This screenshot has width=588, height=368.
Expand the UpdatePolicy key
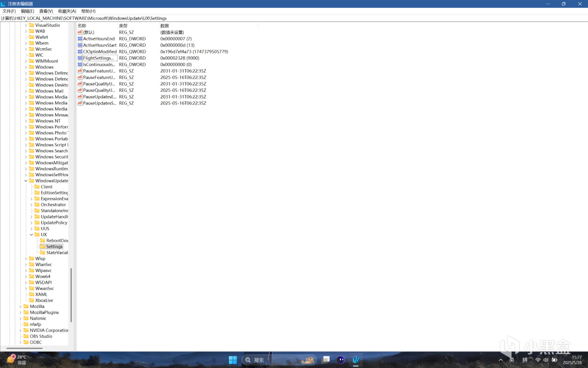31,223
